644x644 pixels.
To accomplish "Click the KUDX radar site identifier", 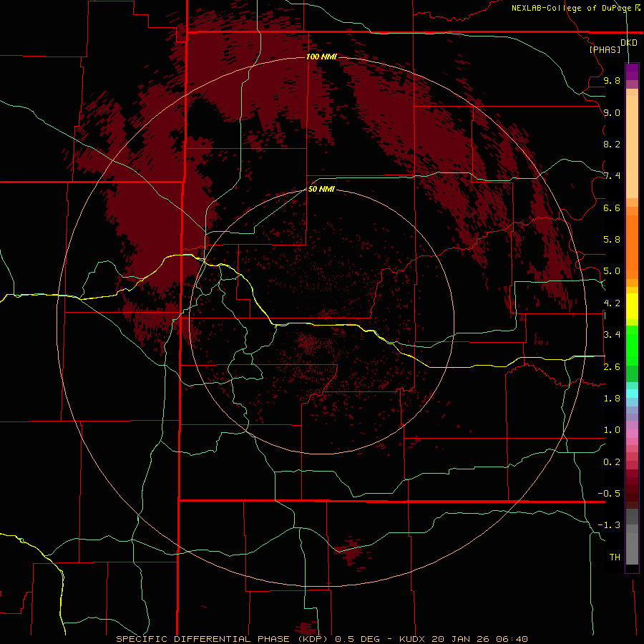I will (413, 639).
